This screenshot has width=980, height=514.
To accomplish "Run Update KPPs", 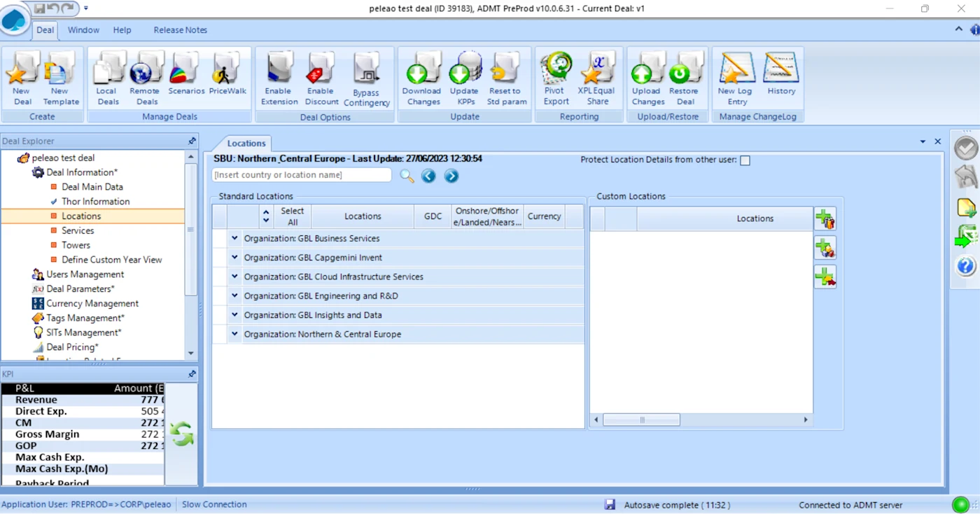I will pos(464,79).
